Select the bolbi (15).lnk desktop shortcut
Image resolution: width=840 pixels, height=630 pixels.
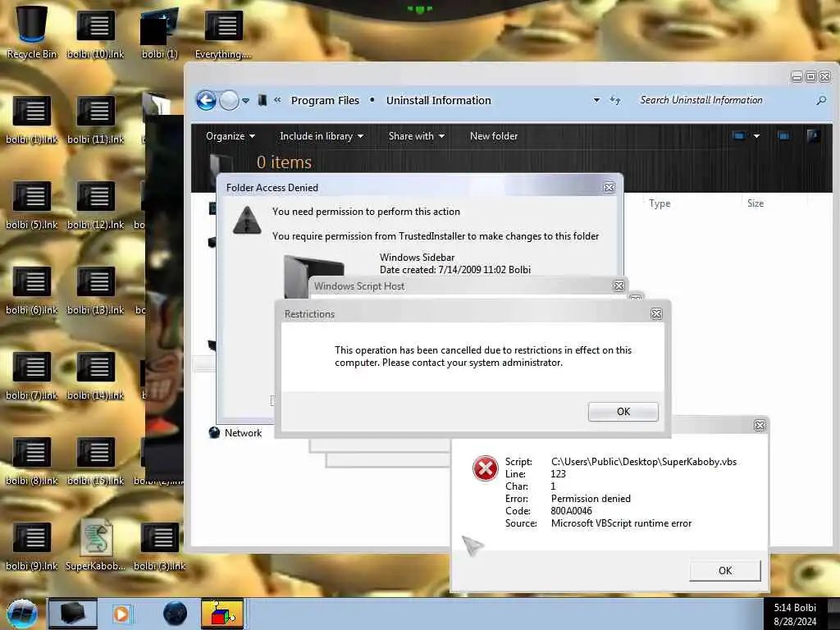coord(96,461)
